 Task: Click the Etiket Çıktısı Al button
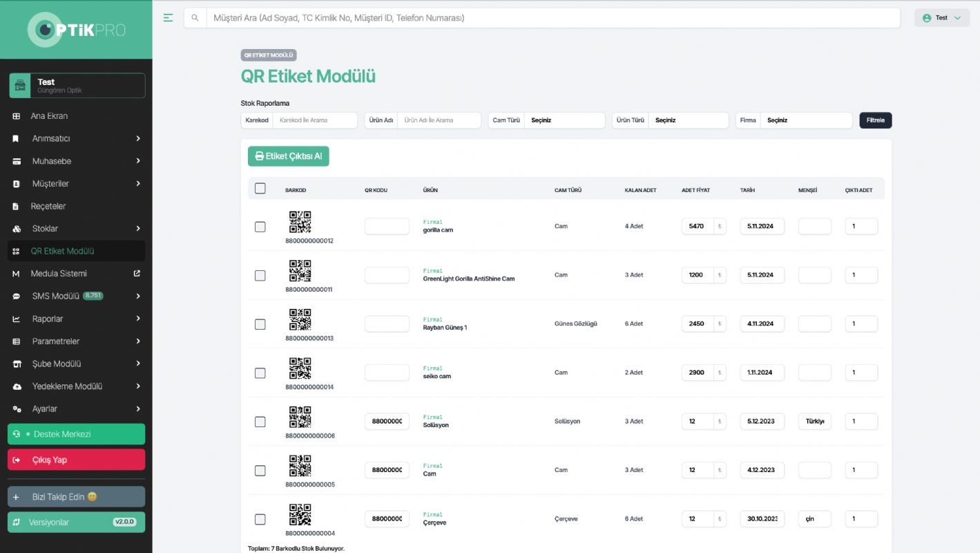tap(289, 156)
